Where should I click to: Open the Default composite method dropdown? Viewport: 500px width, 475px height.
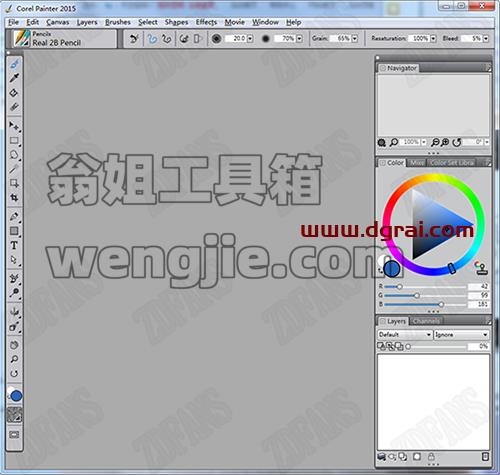[x=405, y=334]
